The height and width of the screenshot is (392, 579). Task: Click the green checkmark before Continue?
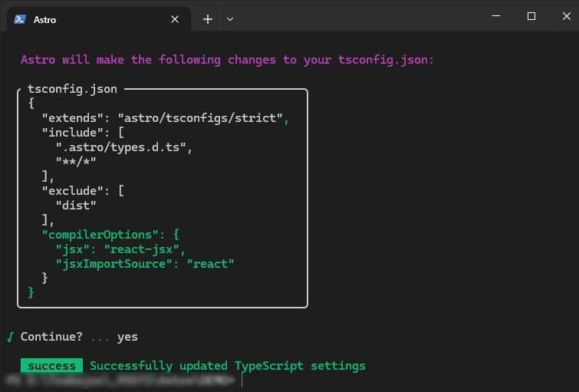click(x=10, y=337)
